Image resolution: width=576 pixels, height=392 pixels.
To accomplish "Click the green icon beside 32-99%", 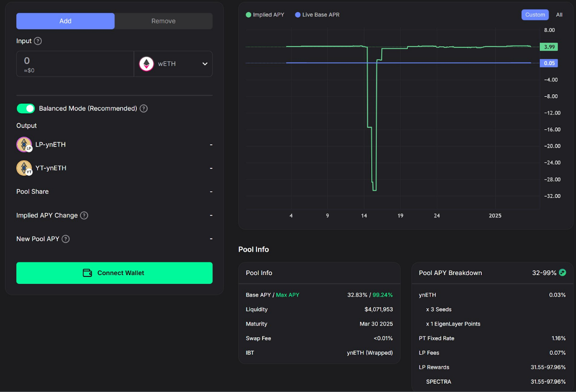I will pos(562,273).
